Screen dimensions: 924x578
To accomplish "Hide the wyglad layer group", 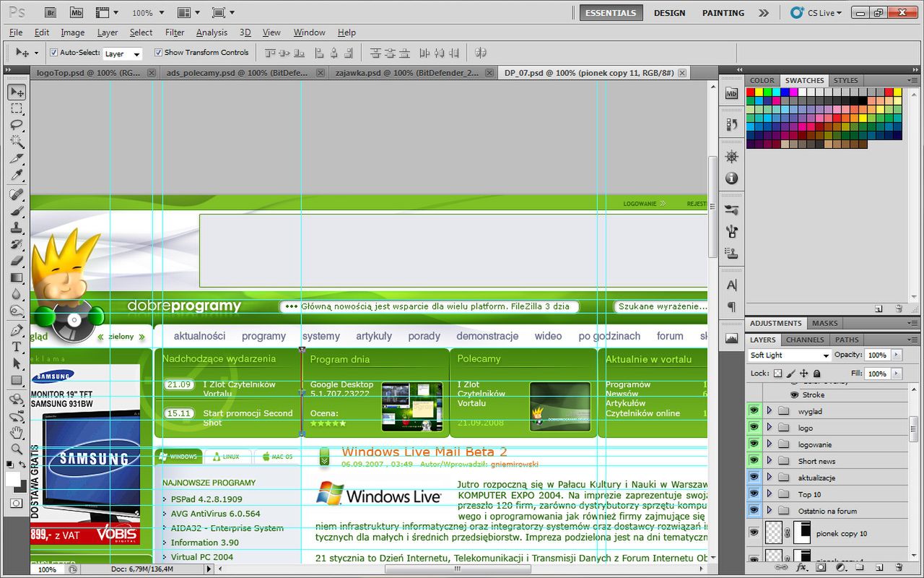I will tap(754, 411).
